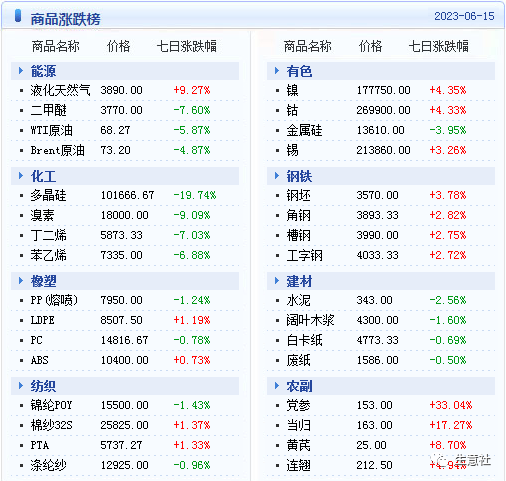Select 棉纱32S commodity name
Image resolution: width=506 pixels, height=481 pixels.
point(51,425)
